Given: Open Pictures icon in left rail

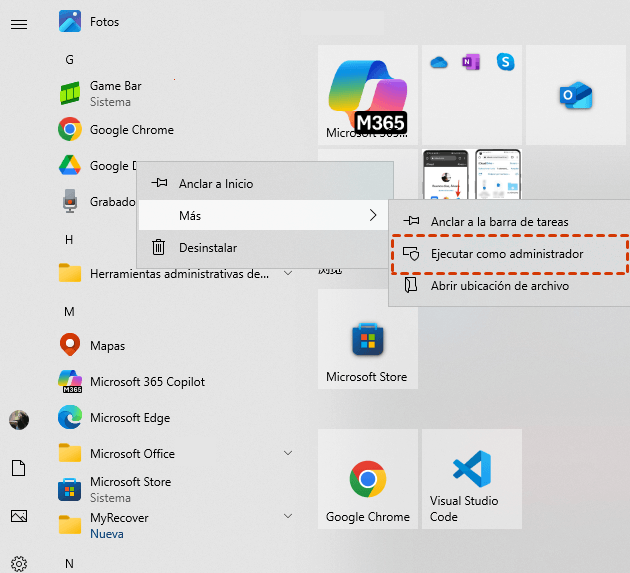Looking at the screenshot, I should [x=19, y=516].
